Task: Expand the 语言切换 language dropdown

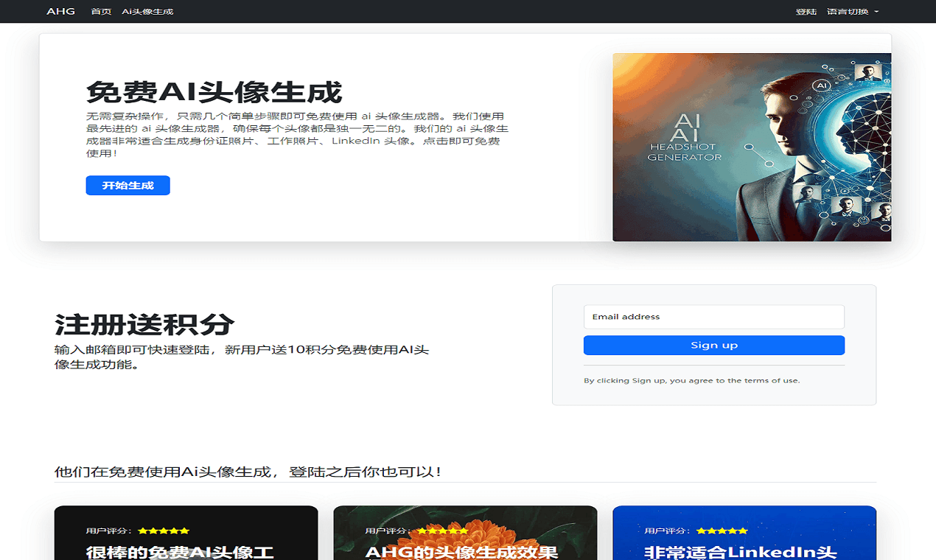Action: point(852,12)
